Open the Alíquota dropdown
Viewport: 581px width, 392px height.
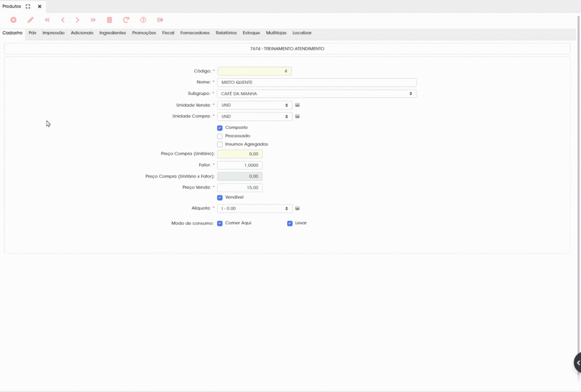coord(255,208)
